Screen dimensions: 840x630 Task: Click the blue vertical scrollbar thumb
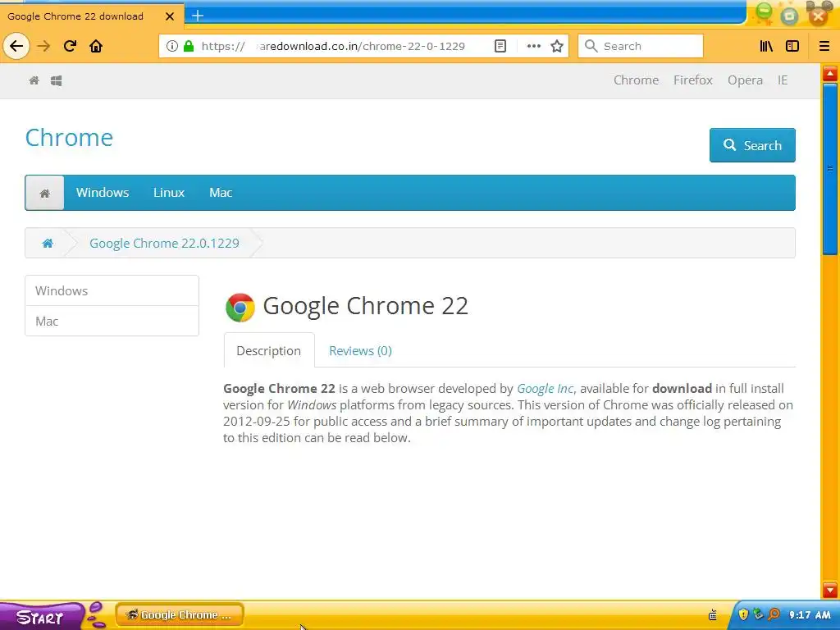tap(830, 169)
